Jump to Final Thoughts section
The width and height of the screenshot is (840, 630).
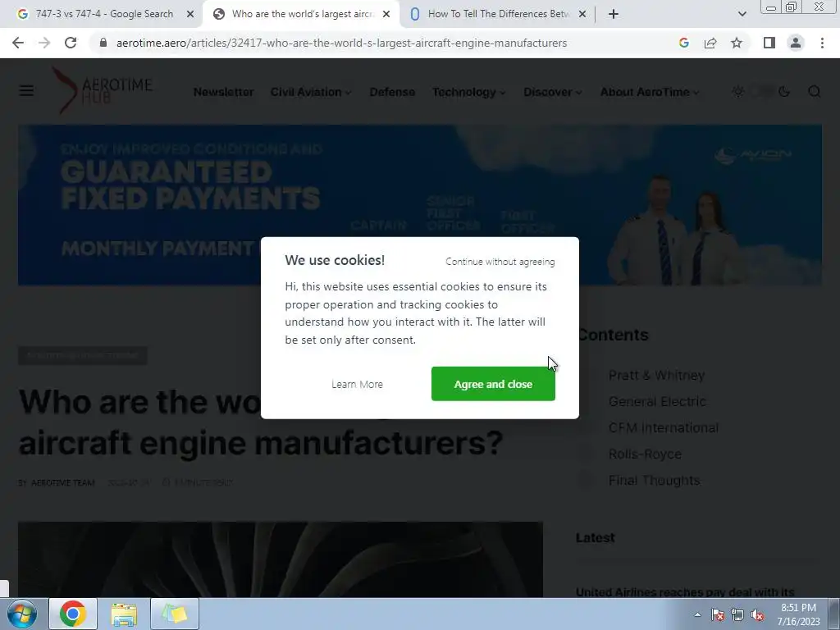[x=654, y=480]
